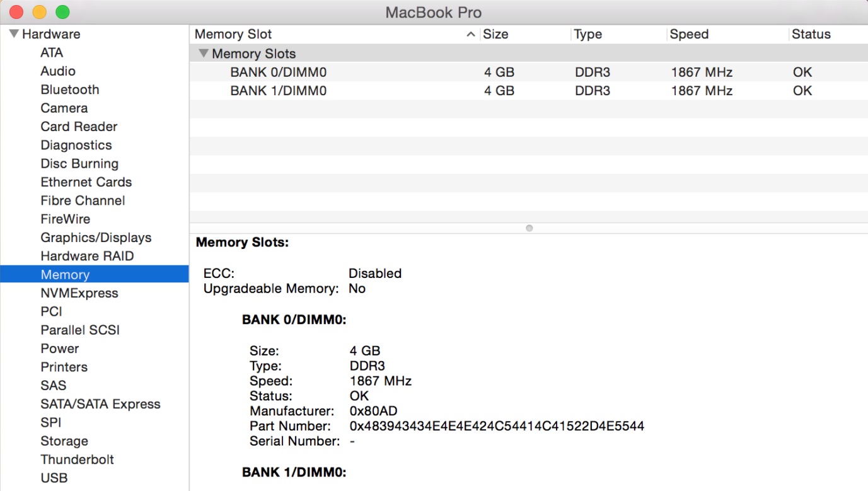Open the SAS section
This screenshot has width=868, height=491.
(53, 385)
